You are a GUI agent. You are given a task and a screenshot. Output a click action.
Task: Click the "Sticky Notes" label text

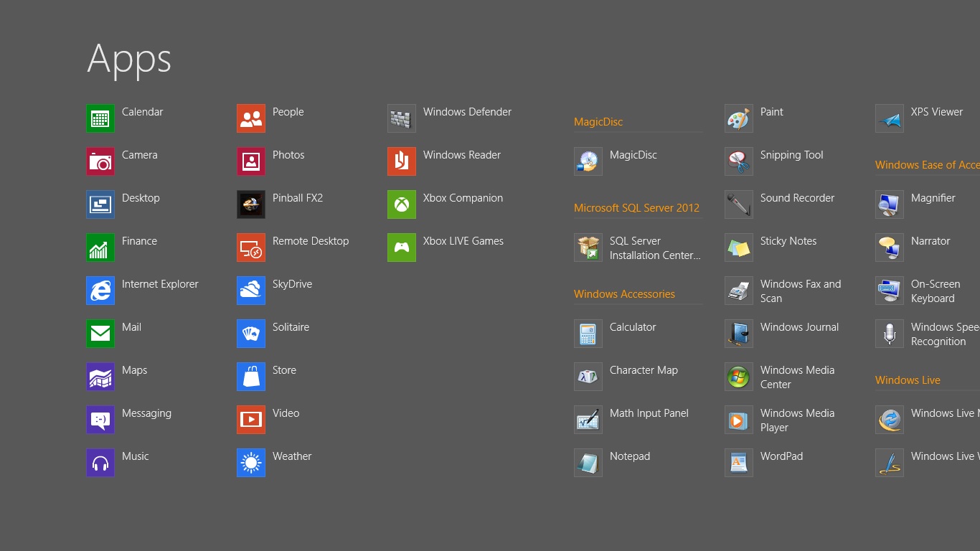coord(788,241)
